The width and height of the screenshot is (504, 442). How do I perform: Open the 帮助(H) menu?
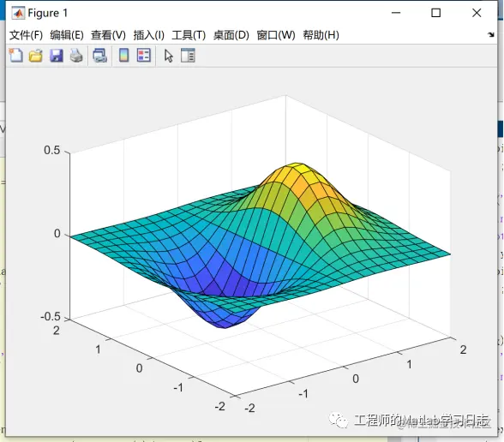[321, 35]
